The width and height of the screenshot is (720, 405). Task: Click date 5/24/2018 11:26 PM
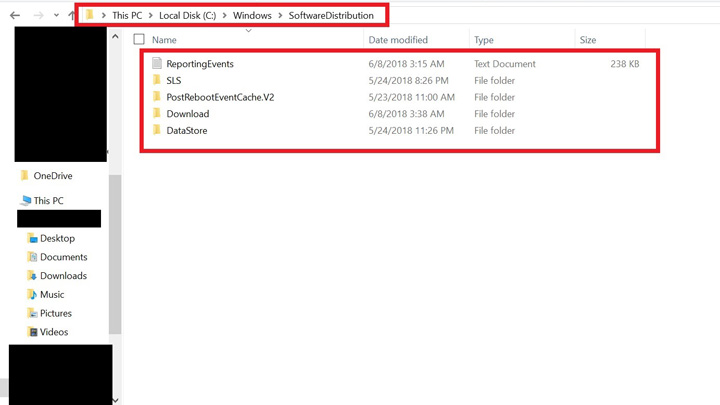411,130
